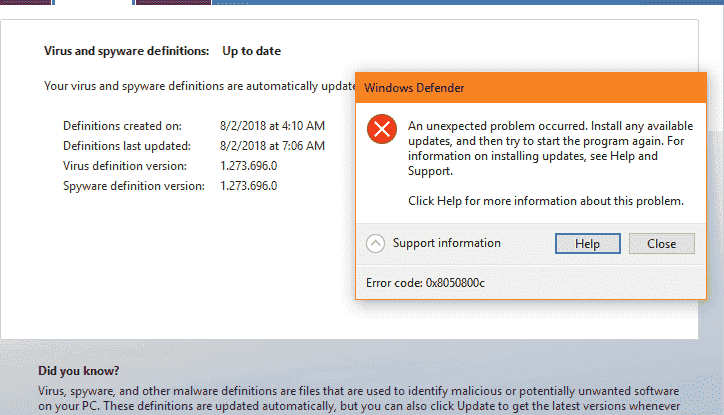Viewport: 724px width, 415px height.
Task: Click the 'Definitions created on:' label
Action: click(x=122, y=126)
